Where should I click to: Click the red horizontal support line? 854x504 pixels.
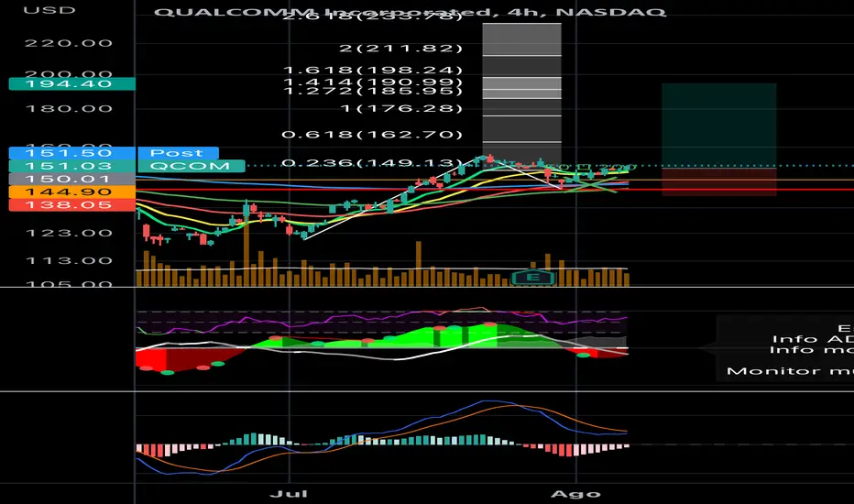pos(495,190)
